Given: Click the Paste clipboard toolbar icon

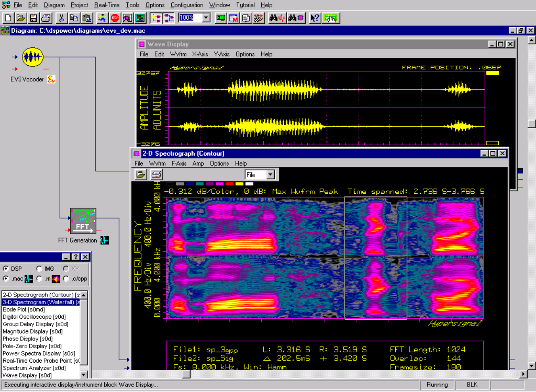Looking at the screenshot, I should 87,18.
